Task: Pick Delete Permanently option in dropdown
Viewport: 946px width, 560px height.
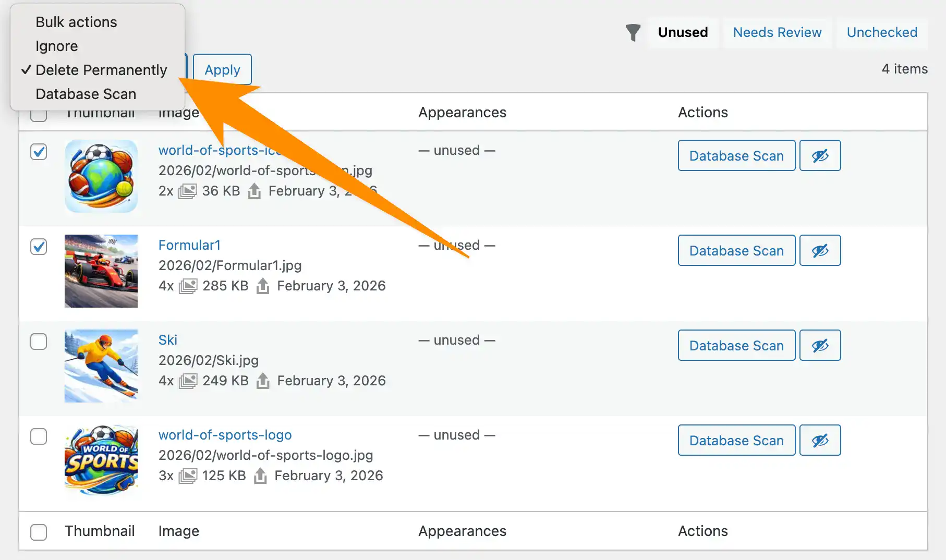Action: [101, 70]
